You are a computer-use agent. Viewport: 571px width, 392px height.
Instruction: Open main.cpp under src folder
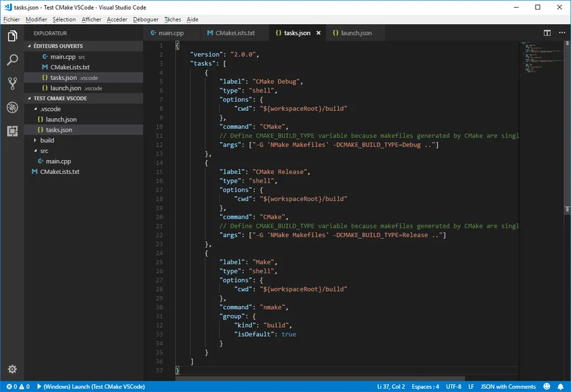click(83, 161)
